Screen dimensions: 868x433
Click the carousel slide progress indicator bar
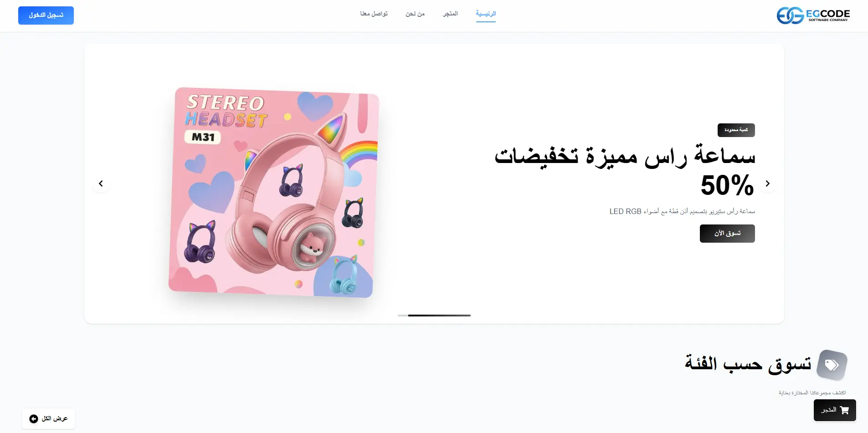pyautogui.click(x=434, y=315)
